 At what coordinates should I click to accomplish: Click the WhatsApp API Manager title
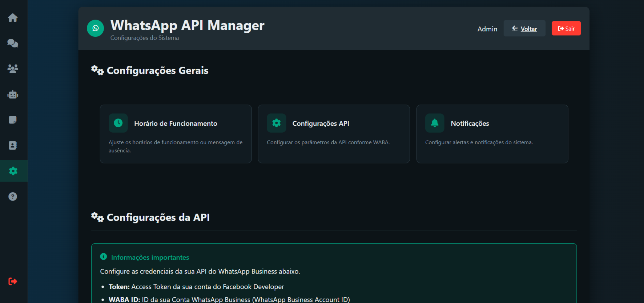click(187, 25)
